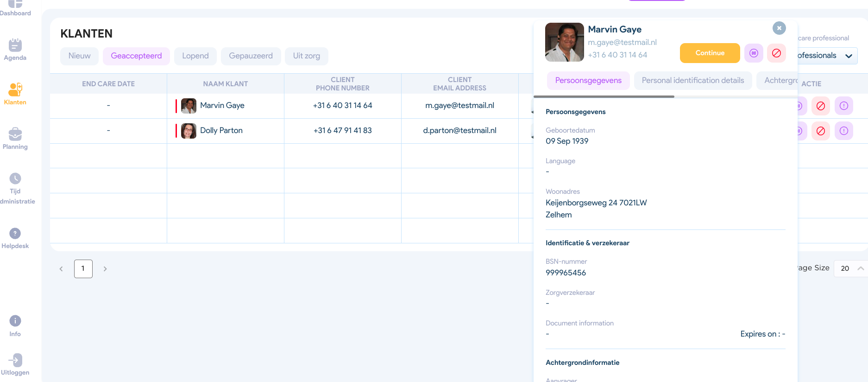
Task: Click Marvin Gaye's profile photo in panel
Action: point(564,42)
